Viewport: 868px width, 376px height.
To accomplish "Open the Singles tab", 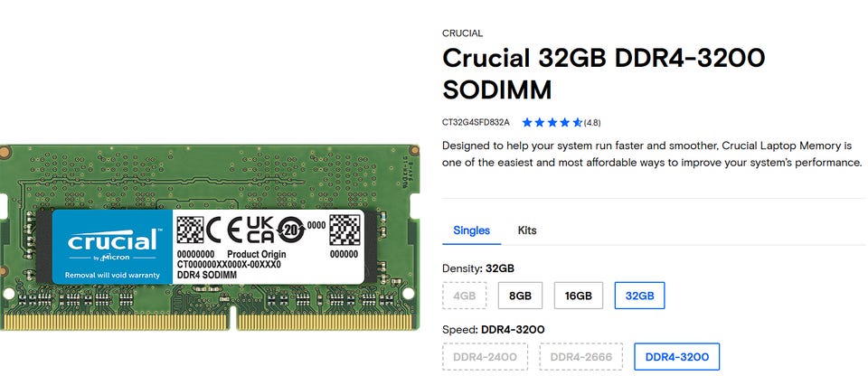I will pos(471,230).
